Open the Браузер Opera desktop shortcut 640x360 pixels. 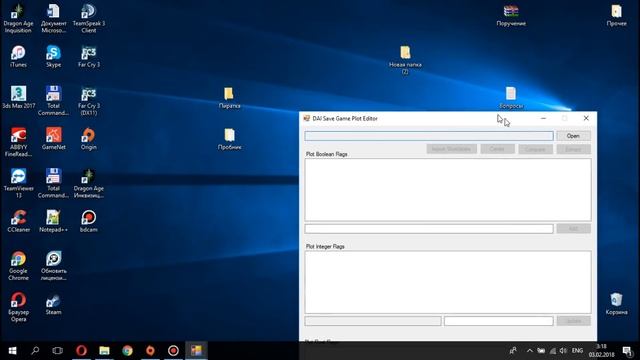18,307
